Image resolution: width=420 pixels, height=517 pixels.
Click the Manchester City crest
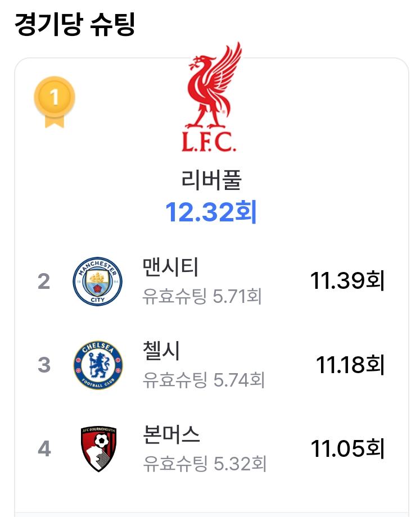pos(98,281)
